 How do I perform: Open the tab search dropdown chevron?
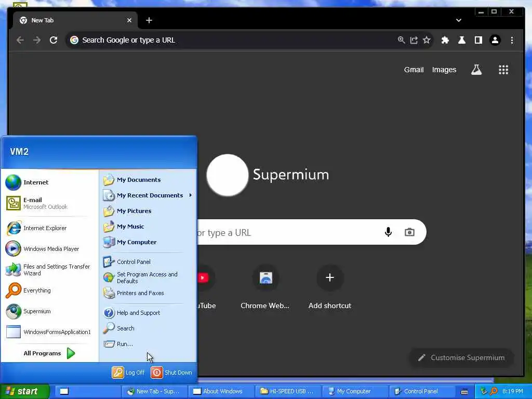tap(459, 20)
